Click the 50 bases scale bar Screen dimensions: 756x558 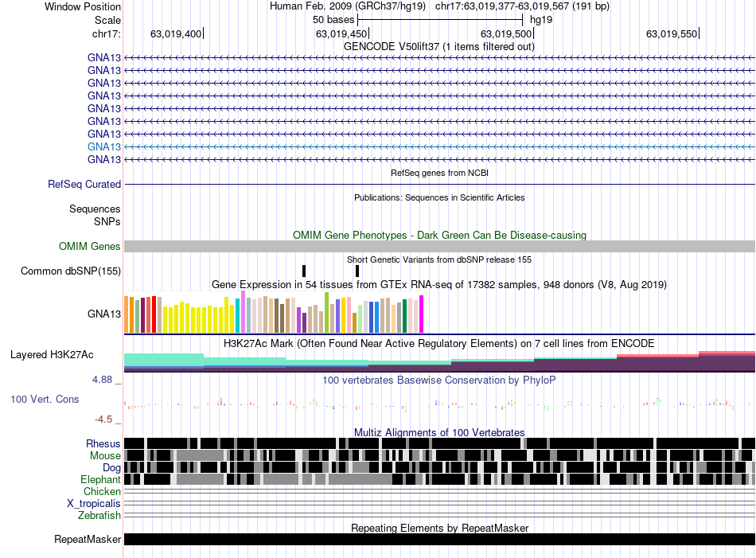point(440,20)
